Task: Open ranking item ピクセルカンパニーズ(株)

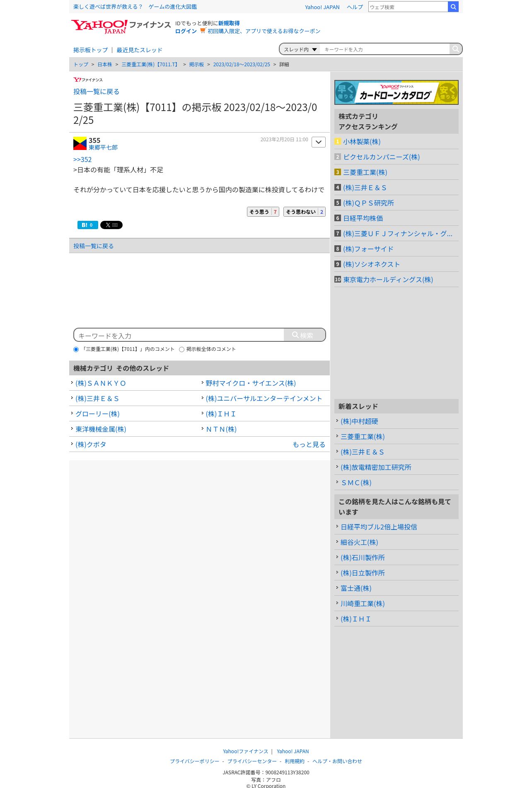Action: click(381, 157)
